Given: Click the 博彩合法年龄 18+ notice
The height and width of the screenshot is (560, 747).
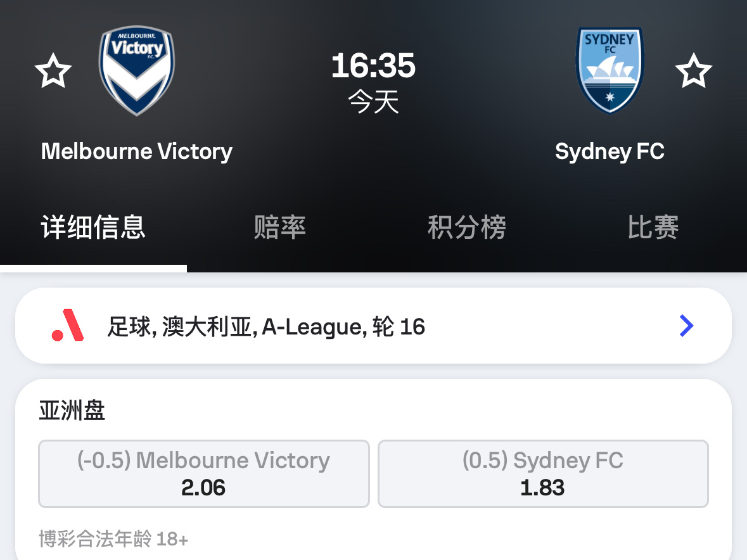Looking at the screenshot, I should (x=113, y=539).
